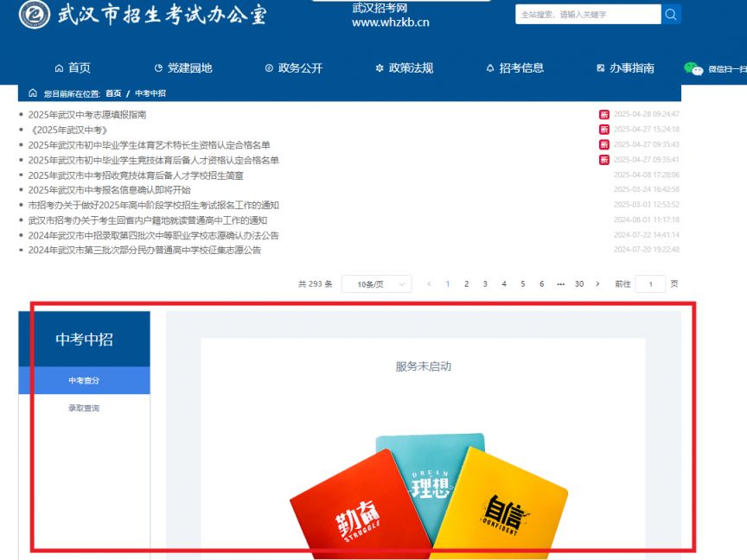Jump to page 30 in pagination
The width and height of the screenshot is (747, 560).
(x=579, y=283)
